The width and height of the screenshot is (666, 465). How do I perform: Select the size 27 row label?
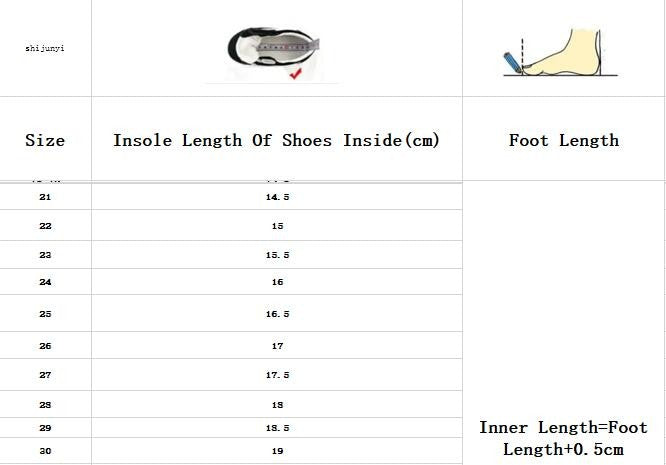coord(45,375)
